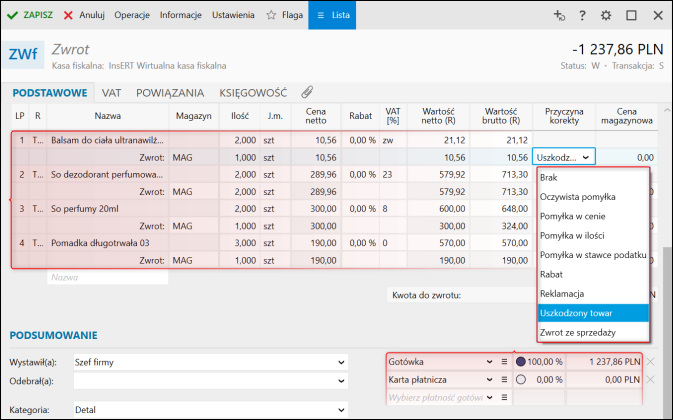
Task: Switch to the KSIĘGOWOŚĆ tab
Action: [x=253, y=92]
